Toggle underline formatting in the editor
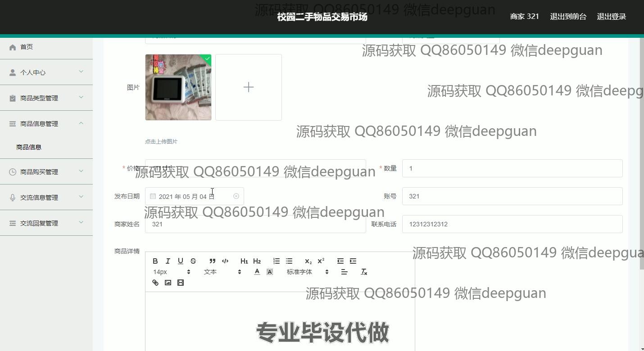Screen dimensions: 644x351 (x=181, y=261)
